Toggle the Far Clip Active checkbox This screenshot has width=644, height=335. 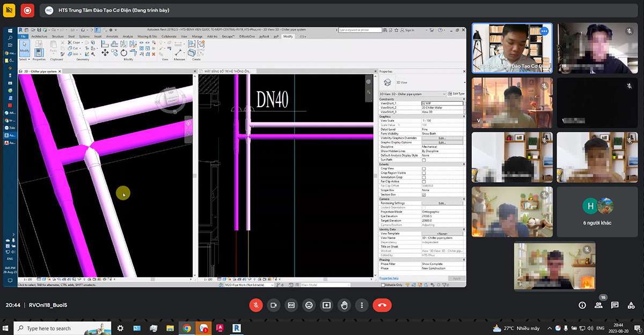424,181
